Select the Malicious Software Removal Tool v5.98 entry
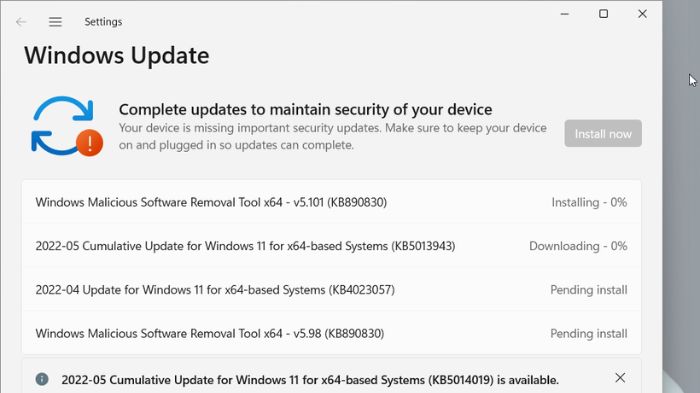This screenshot has height=393, width=700. (331, 334)
